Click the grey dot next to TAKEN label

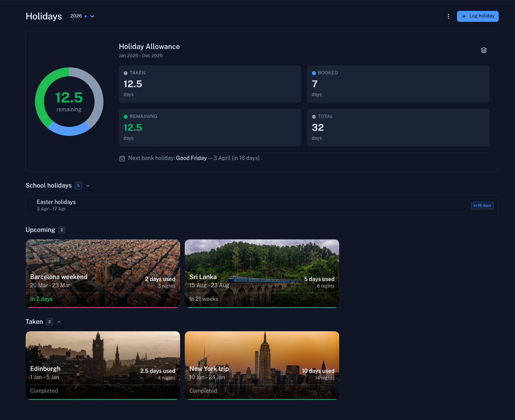pos(125,73)
